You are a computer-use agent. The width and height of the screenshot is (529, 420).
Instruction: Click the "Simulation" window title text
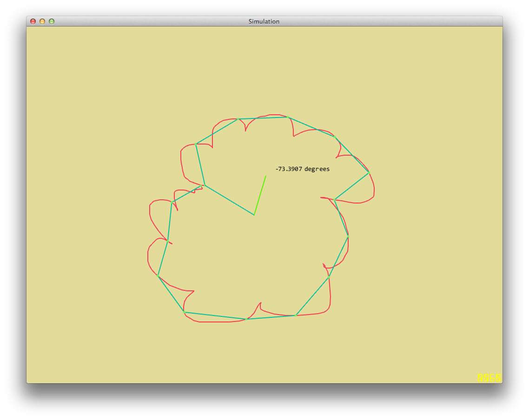pos(264,21)
